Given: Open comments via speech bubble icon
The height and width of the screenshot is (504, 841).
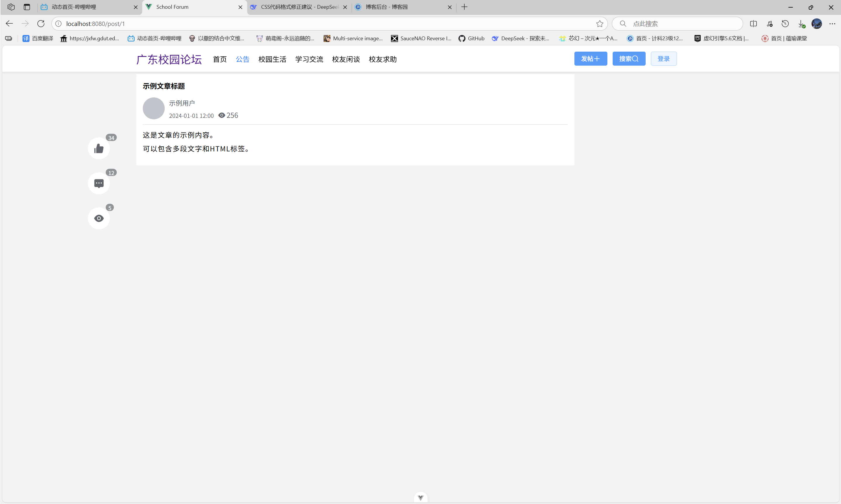Looking at the screenshot, I should coord(99,183).
